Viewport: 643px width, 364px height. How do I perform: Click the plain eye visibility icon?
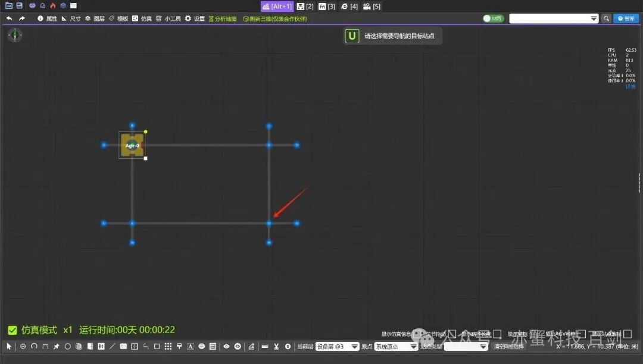226,346
